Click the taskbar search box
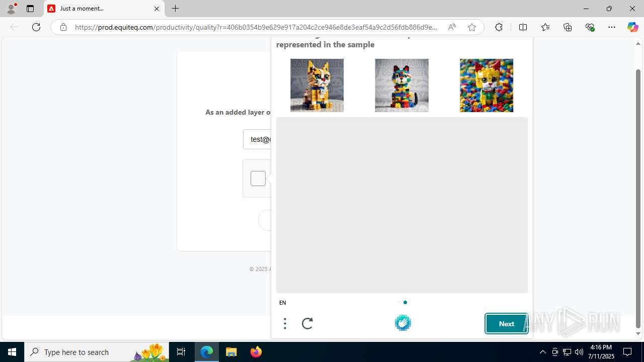 point(97,352)
